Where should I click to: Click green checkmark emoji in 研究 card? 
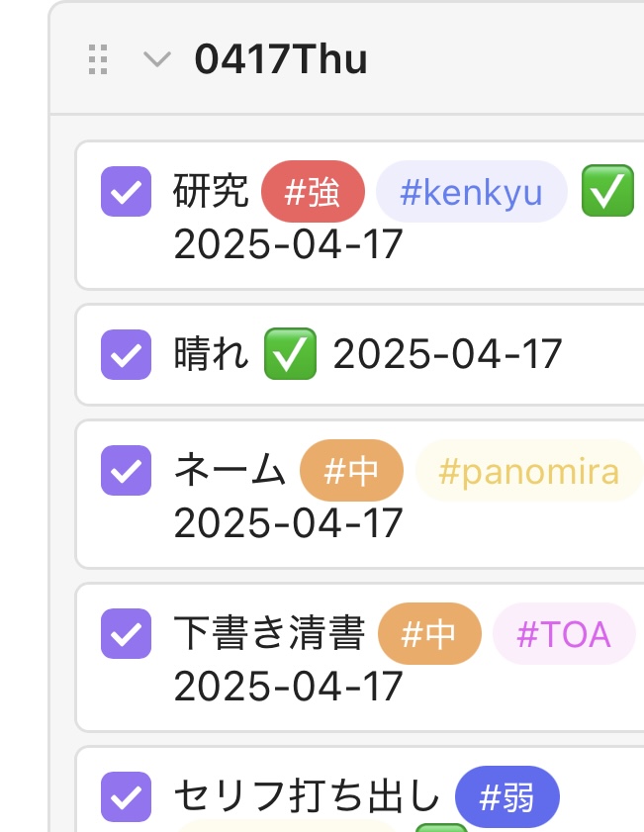(x=608, y=191)
